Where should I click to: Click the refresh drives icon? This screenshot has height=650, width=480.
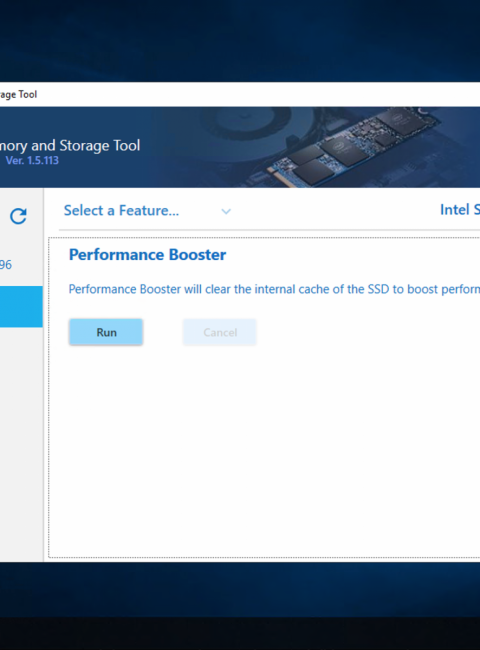18,216
